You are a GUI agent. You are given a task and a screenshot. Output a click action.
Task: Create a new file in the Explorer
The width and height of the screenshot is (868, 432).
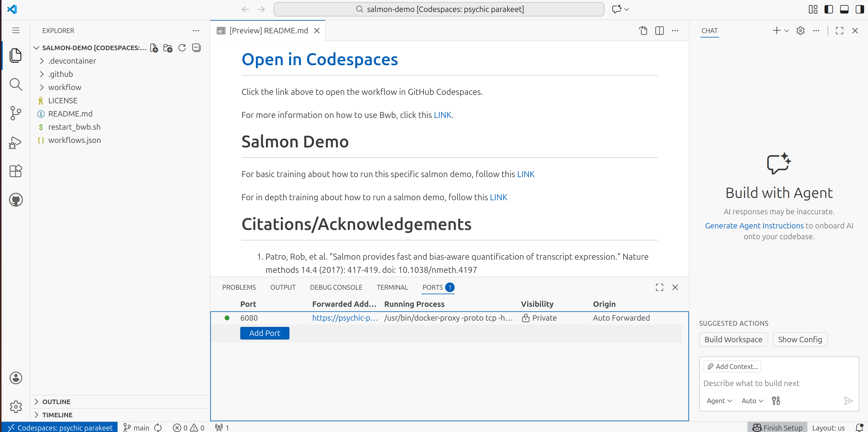(154, 48)
